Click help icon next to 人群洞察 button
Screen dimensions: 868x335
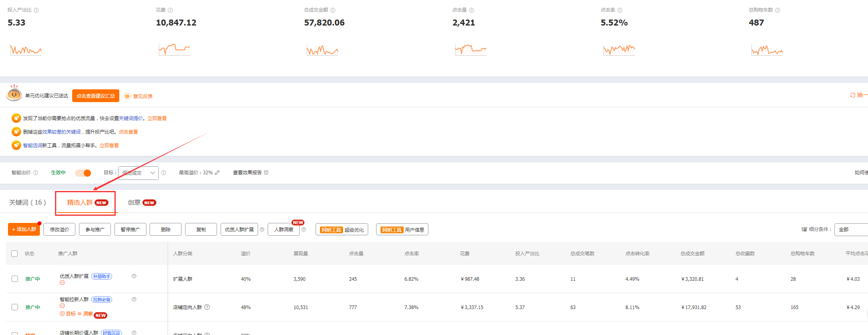tap(304, 229)
